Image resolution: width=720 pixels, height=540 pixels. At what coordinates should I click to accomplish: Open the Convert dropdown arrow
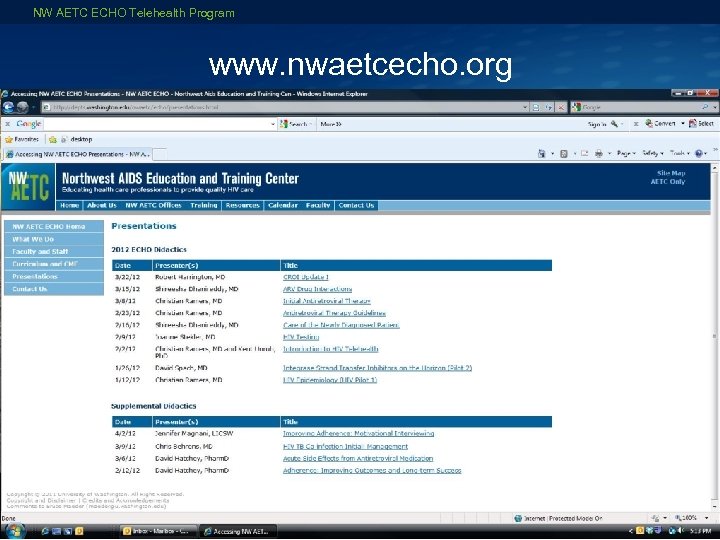682,124
